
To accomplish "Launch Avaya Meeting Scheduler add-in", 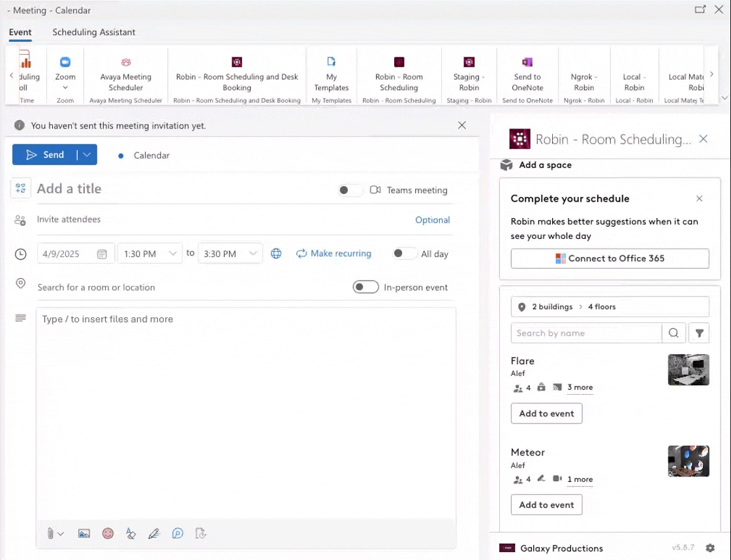I will pos(126,62).
